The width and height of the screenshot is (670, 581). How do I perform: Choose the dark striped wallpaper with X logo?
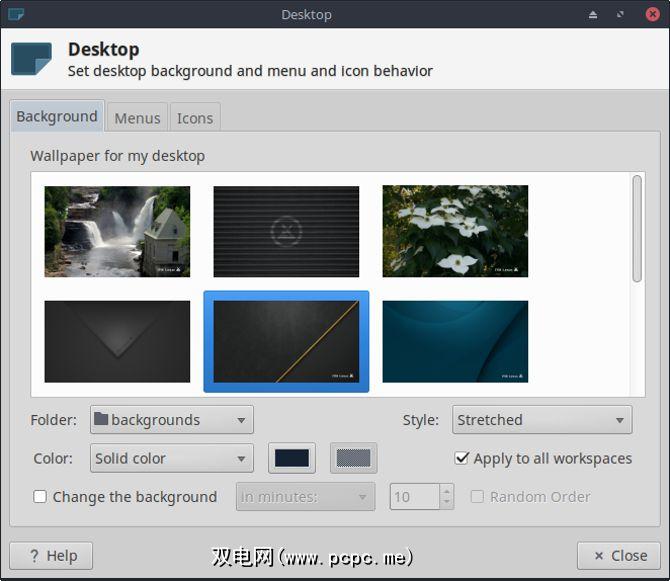click(286, 231)
